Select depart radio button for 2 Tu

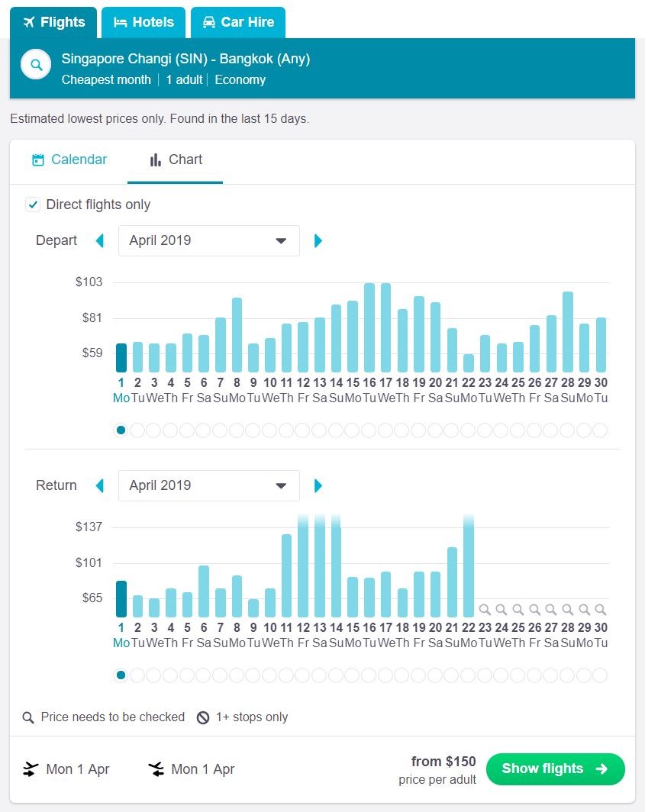pyautogui.click(x=137, y=430)
